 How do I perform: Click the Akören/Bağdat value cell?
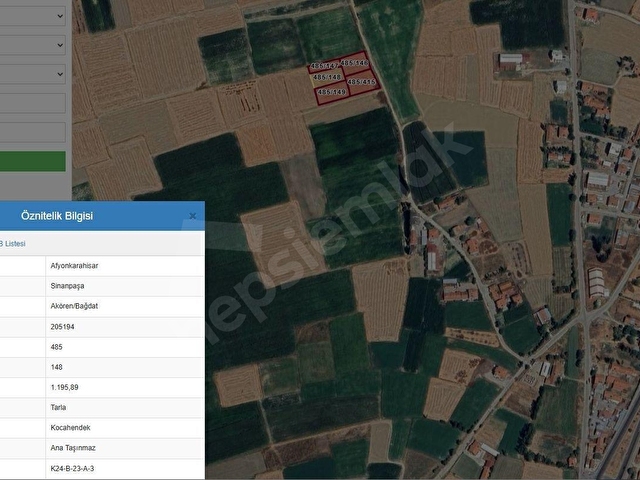pyautogui.click(x=125, y=306)
